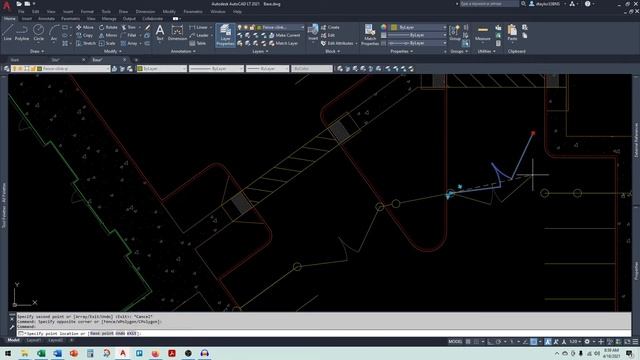The height and width of the screenshot is (360, 640).
Task: Toggle clean screen in status bar
Action: tap(627, 342)
